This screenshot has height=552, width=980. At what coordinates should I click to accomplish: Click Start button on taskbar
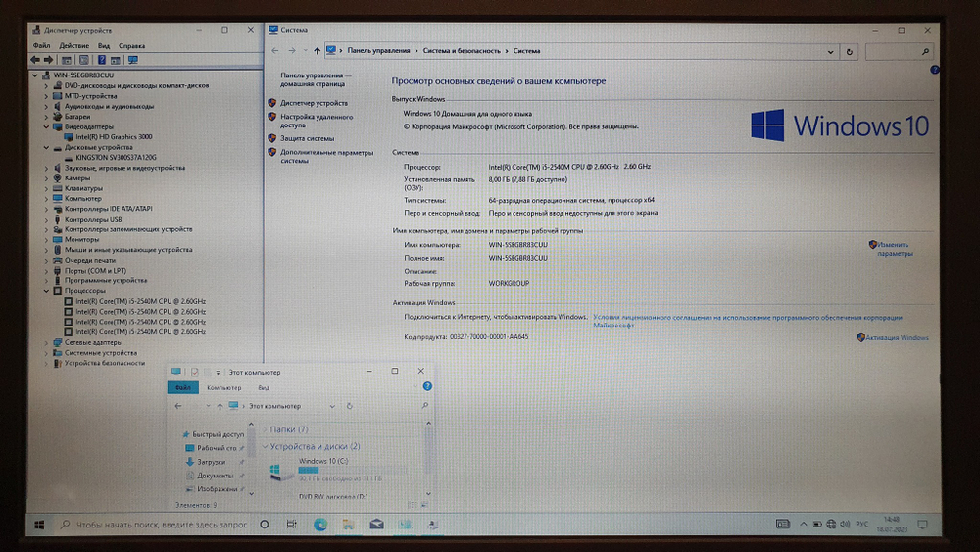[39, 525]
